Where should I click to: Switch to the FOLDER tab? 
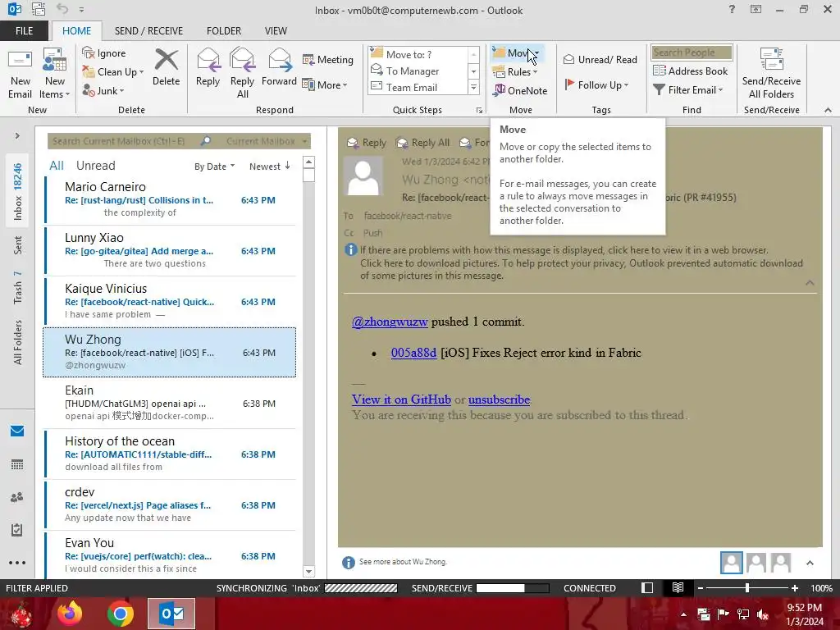[x=224, y=30]
